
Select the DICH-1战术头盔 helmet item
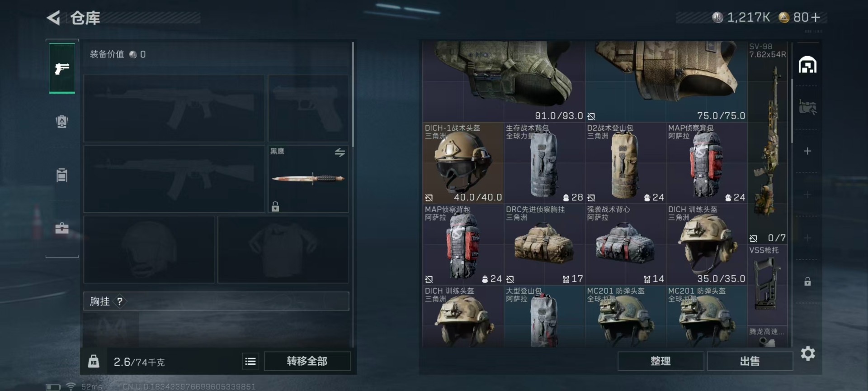463,163
